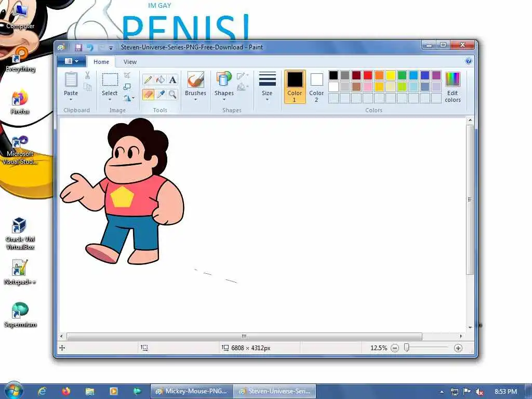The width and height of the screenshot is (532, 399).
Task: Select the Magnifier tool
Action: [172, 94]
